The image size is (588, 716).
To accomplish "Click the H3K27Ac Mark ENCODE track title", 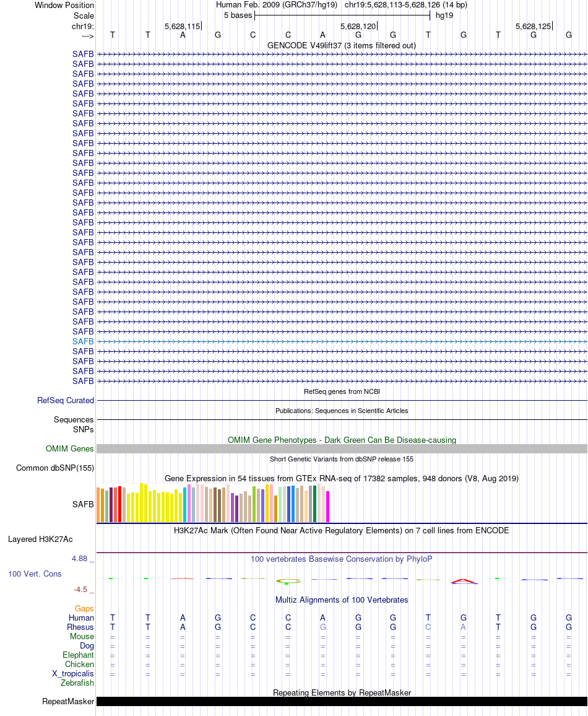I will pos(342,531).
